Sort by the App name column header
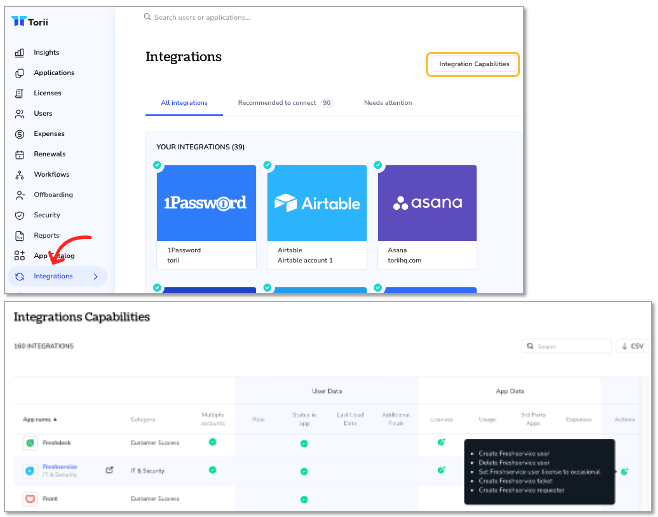 (x=40, y=420)
